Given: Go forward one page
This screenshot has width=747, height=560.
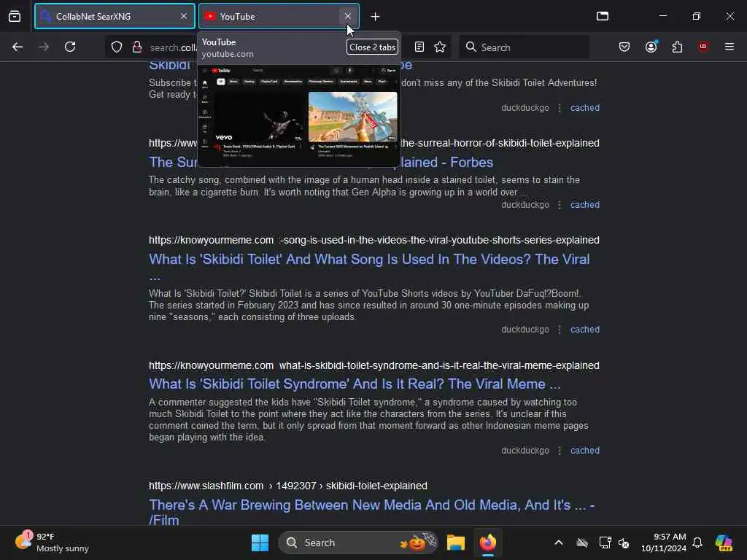Looking at the screenshot, I should pos(43,47).
